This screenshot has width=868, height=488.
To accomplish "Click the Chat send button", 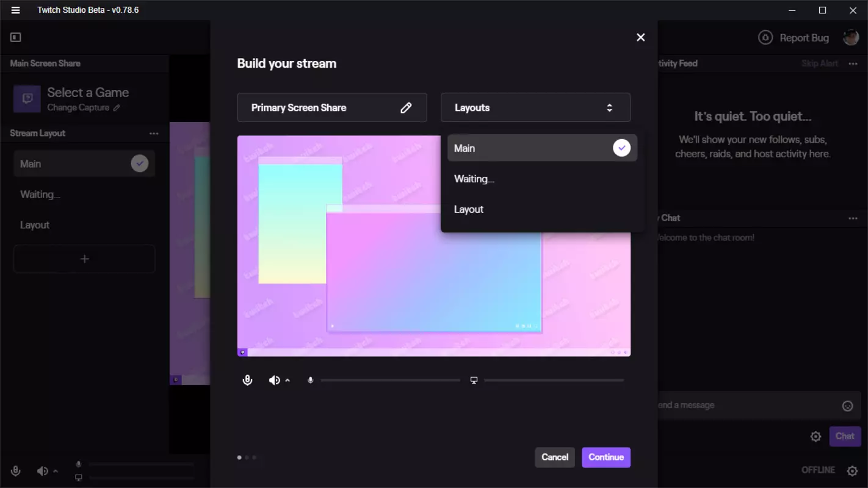I will (x=845, y=436).
